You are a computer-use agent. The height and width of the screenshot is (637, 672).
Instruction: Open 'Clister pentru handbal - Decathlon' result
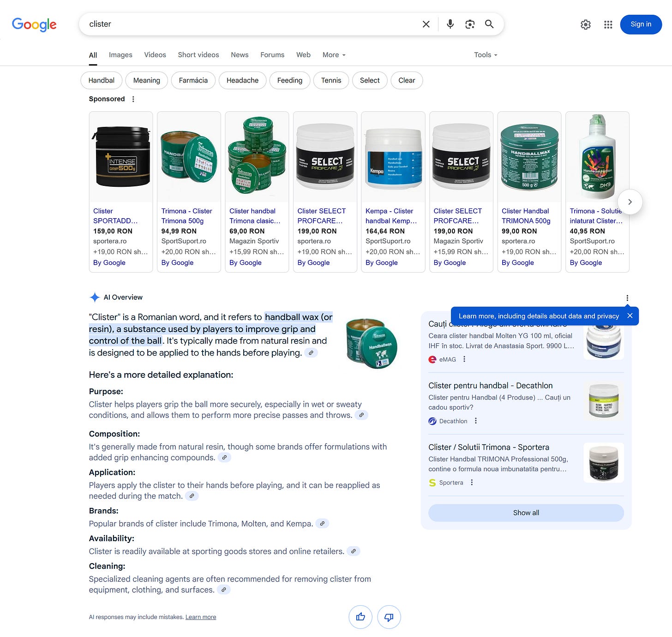[490, 386]
